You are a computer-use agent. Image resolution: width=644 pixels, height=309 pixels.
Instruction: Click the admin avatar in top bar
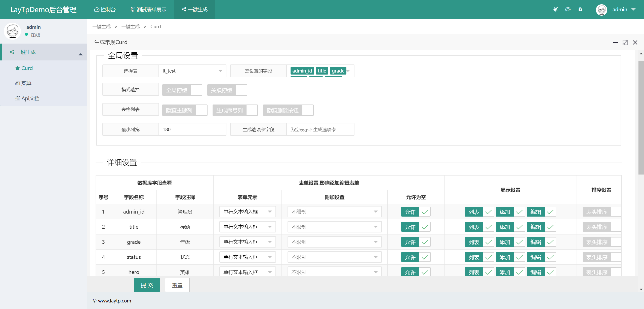point(601,10)
